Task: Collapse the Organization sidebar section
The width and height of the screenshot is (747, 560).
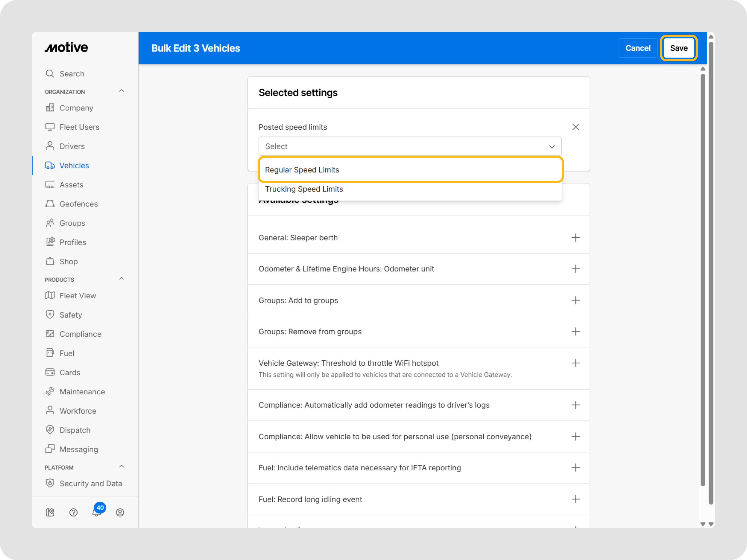Action: click(x=122, y=91)
